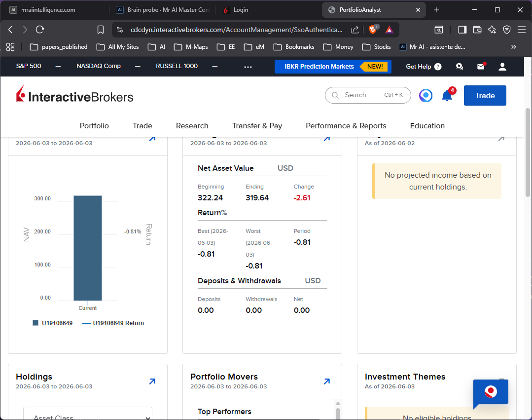The image size is (532, 420).
Task: Click the blue Trade button
Action: pos(485,95)
